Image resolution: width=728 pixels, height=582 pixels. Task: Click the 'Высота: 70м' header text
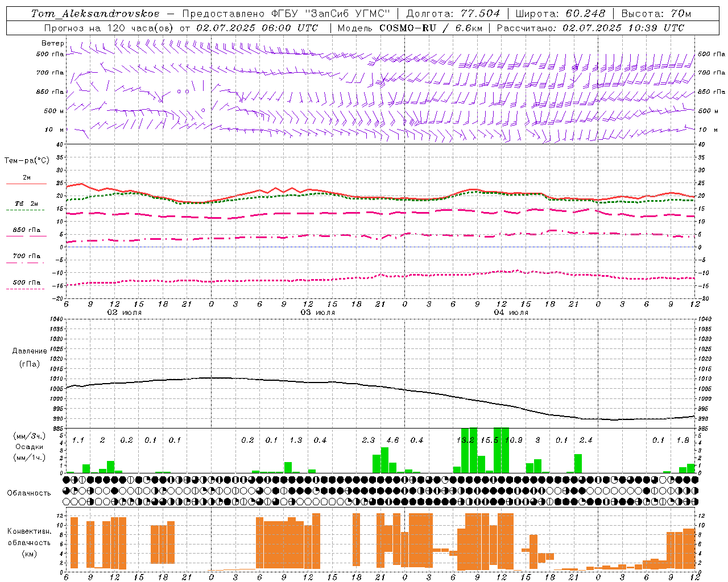656,14
